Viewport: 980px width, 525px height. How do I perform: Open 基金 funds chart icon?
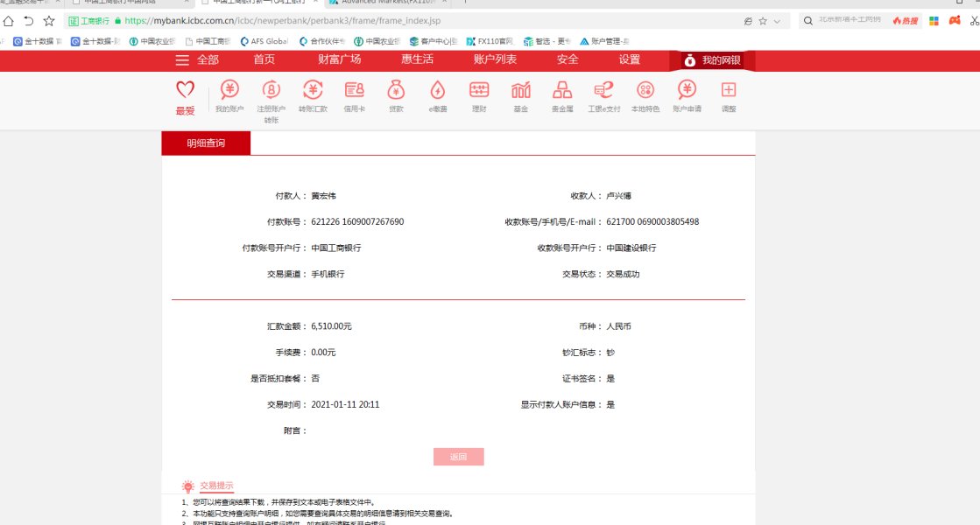click(520, 90)
